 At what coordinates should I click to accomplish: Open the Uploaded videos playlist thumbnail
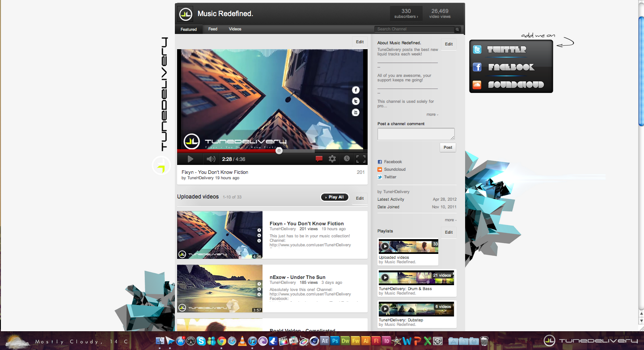coord(408,246)
